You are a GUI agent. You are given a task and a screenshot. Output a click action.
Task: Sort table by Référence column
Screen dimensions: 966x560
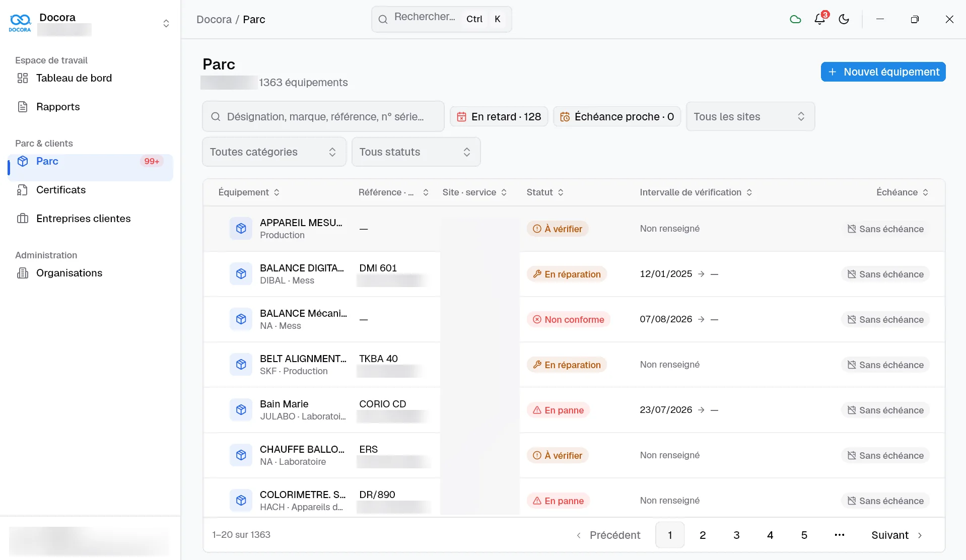[393, 192]
